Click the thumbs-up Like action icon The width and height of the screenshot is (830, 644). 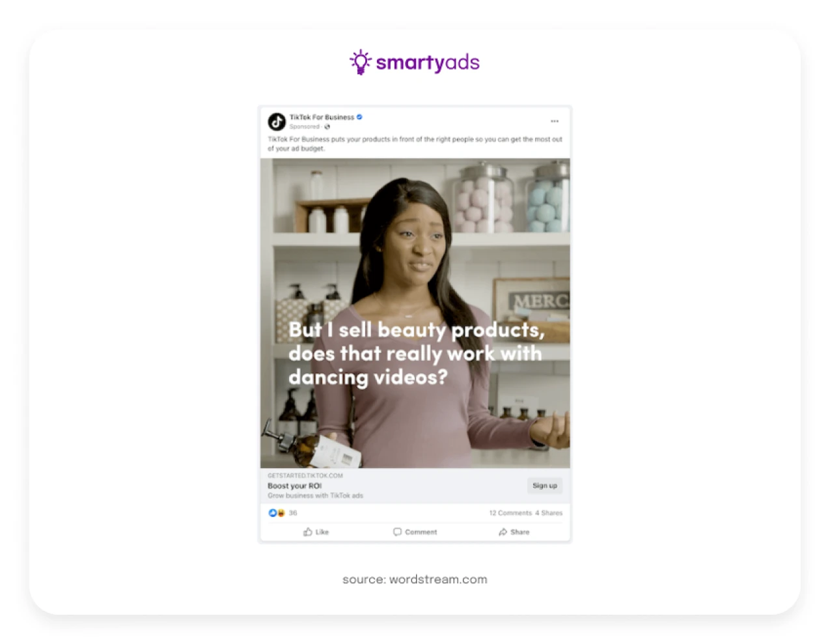point(308,532)
